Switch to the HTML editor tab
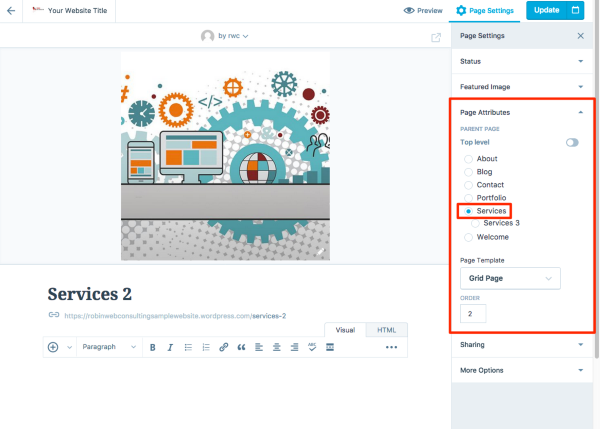Viewport: 600px width, 429px height. coord(386,330)
